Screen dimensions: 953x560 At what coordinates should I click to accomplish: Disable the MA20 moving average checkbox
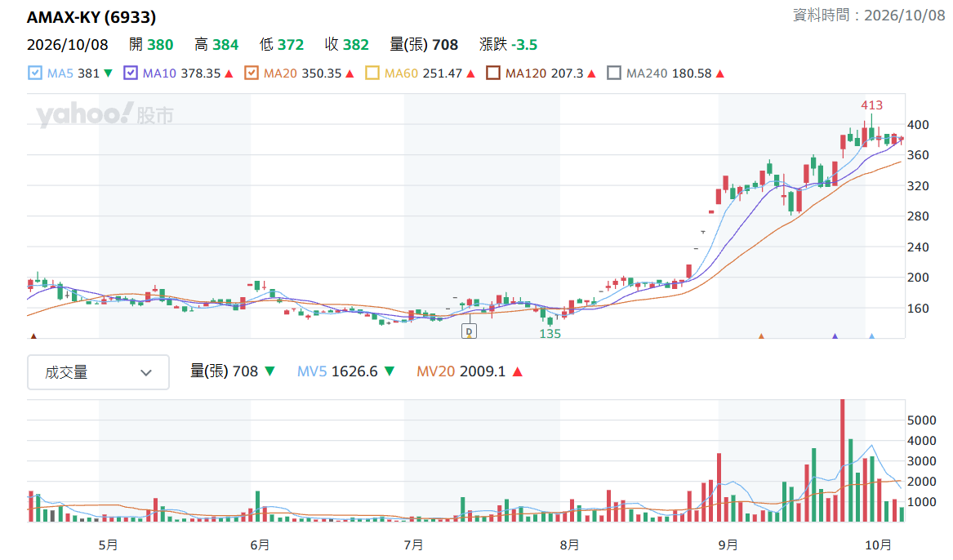[251, 73]
